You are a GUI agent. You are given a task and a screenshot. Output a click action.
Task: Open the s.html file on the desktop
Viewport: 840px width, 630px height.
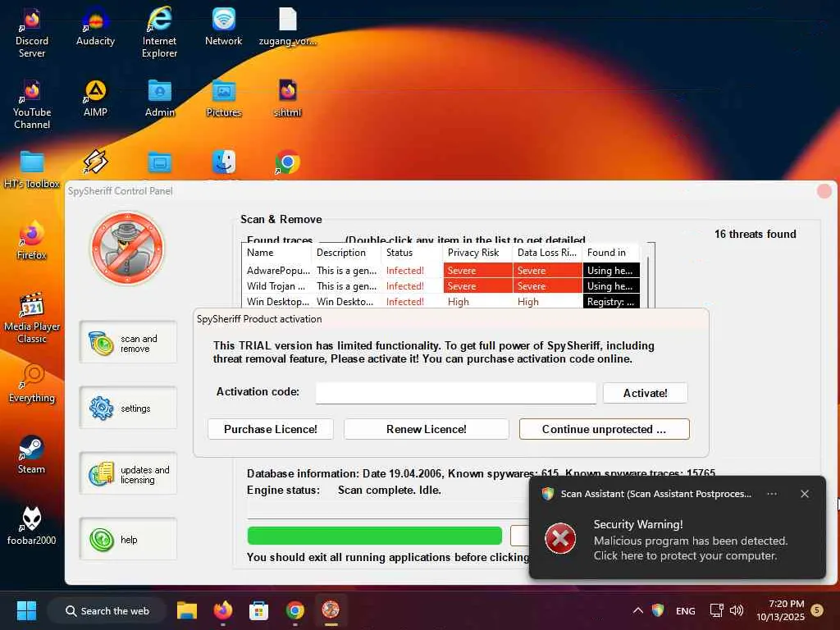[x=288, y=98]
